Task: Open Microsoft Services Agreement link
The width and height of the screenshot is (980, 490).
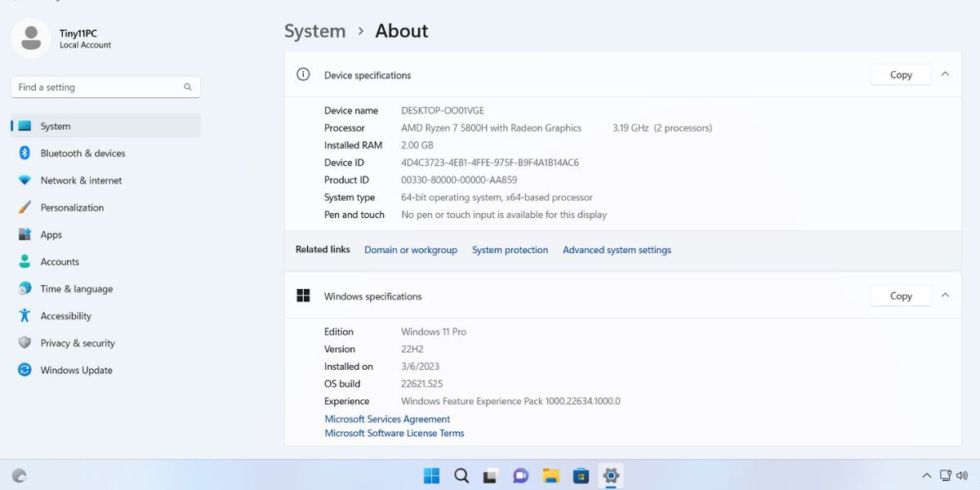Action: click(x=387, y=419)
